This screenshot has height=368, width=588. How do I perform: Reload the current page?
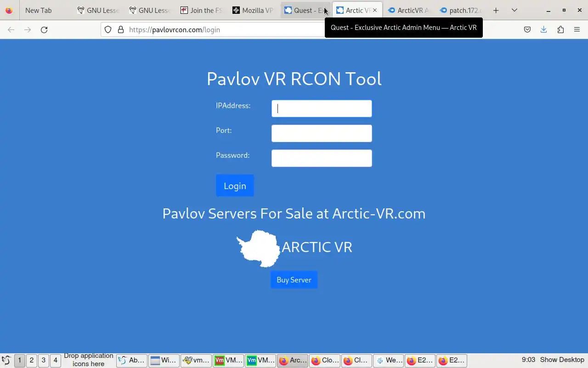tap(44, 29)
